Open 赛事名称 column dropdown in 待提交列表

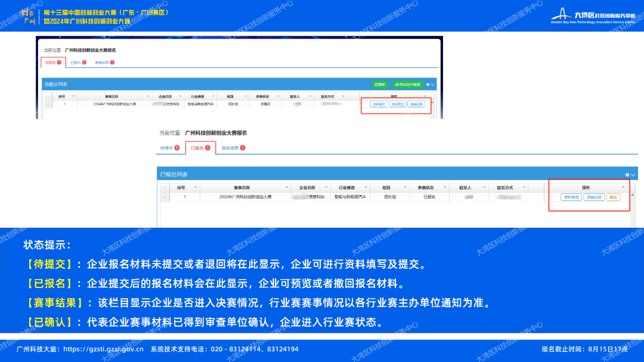coord(148,97)
